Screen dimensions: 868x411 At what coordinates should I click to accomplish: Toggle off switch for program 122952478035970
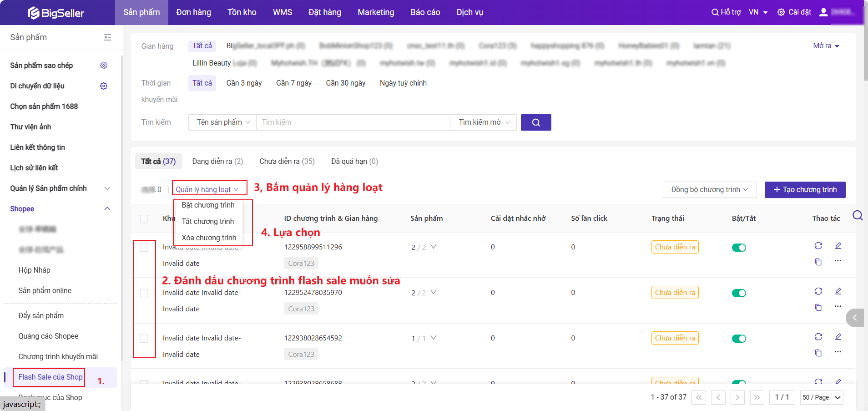pos(739,293)
